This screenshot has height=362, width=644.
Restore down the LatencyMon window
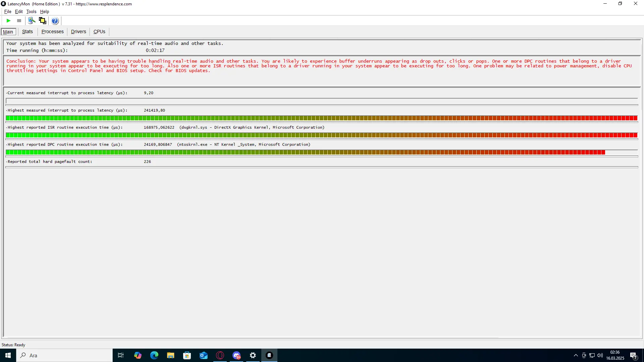point(620,4)
